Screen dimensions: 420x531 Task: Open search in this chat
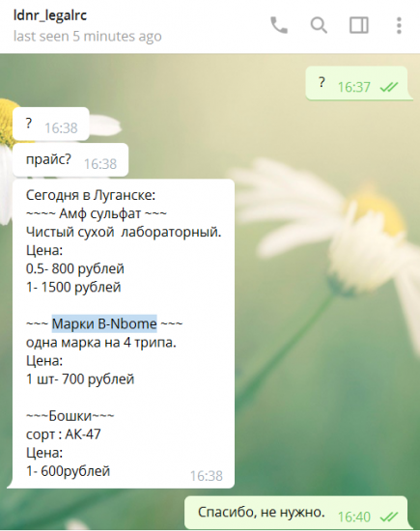pyautogui.click(x=319, y=25)
